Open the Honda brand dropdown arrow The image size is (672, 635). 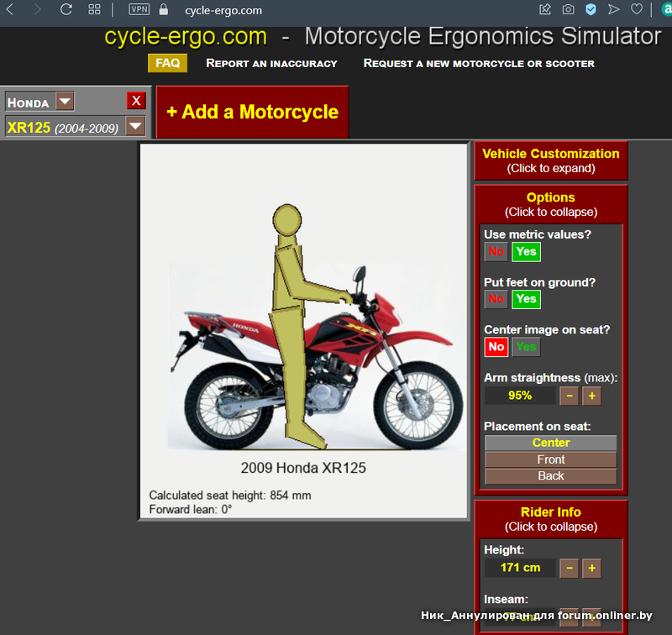tap(65, 102)
